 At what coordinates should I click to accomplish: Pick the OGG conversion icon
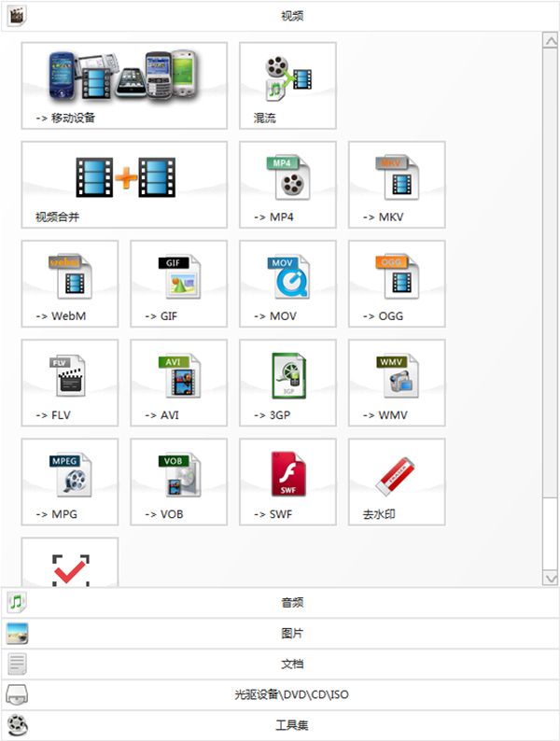pos(397,283)
